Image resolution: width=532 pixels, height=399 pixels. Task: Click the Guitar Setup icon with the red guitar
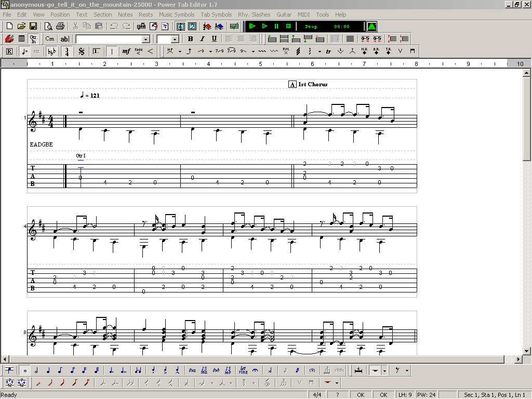click(9, 38)
